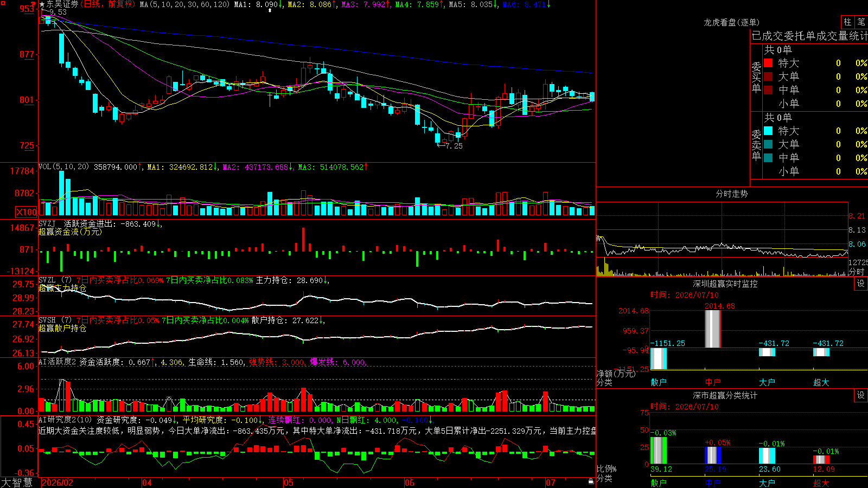868x488 pixels.
Task: Click the VOL(5,10,20) indicator label
Action: [x=64, y=167]
